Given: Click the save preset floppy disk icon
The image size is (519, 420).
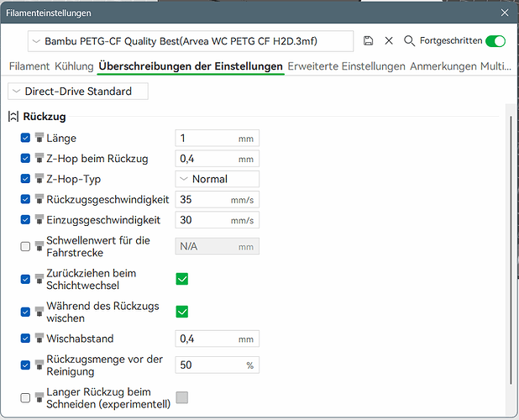Looking at the screenshot, I should click(368, 40).
